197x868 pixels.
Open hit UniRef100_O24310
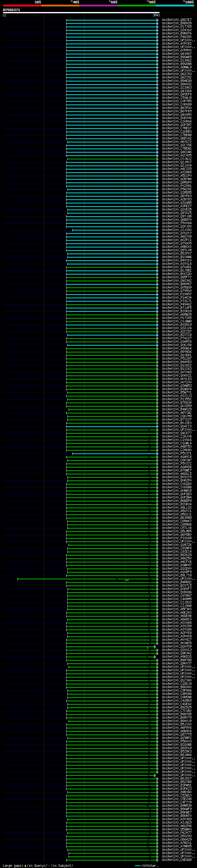pyautogui.click(x=177, y=30)
